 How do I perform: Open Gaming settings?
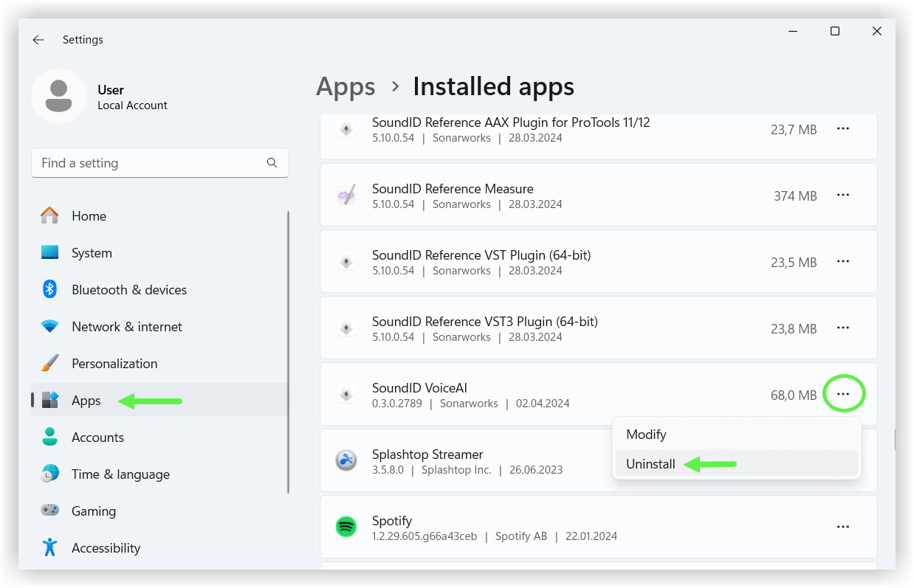(159, 511)
